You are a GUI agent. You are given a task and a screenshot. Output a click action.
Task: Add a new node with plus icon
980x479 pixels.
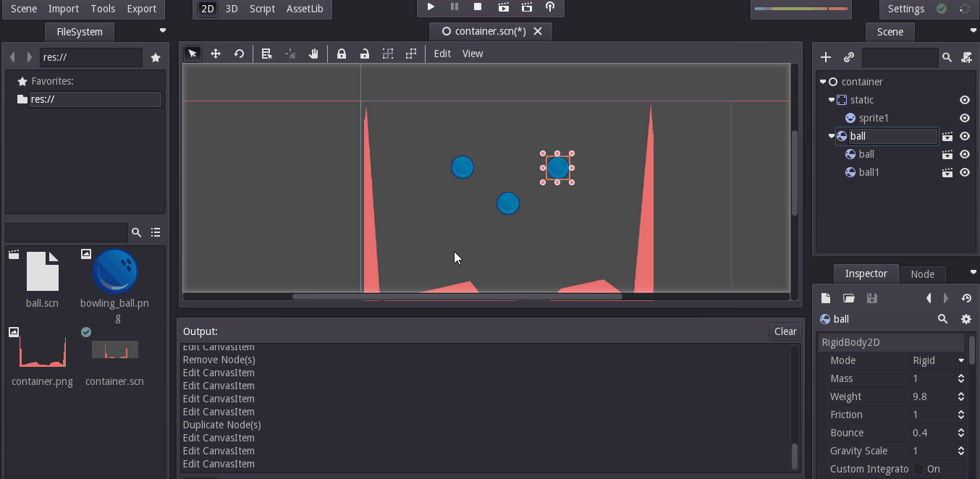[x=826, y=57]
